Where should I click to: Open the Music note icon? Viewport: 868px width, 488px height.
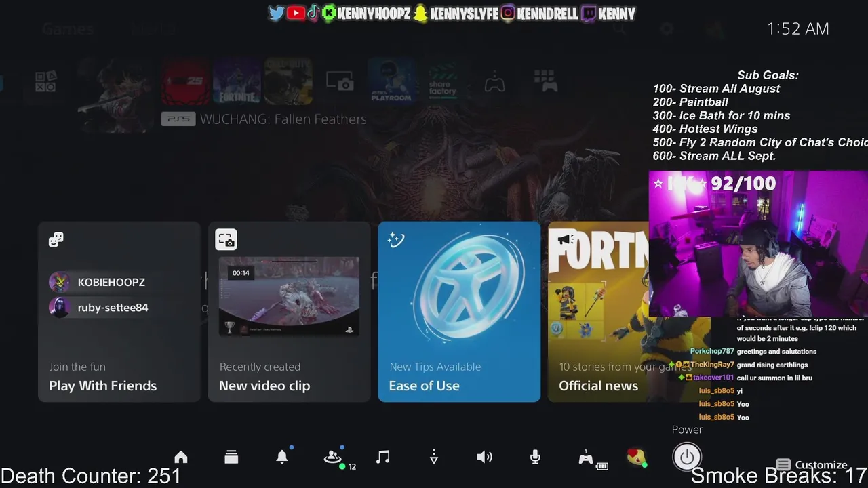tap(383, 457)
